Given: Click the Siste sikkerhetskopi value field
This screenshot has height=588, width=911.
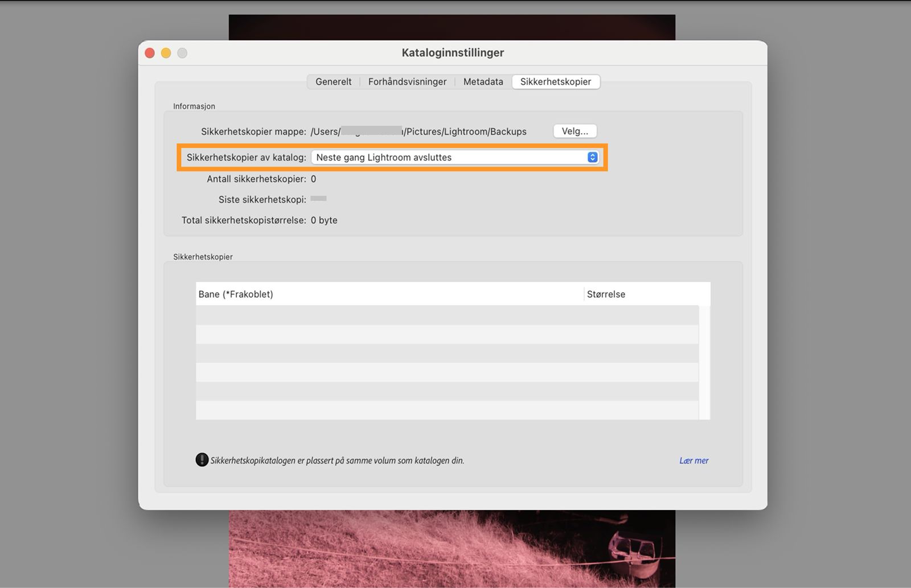Looking at the screenshot, I should point(319,199).
